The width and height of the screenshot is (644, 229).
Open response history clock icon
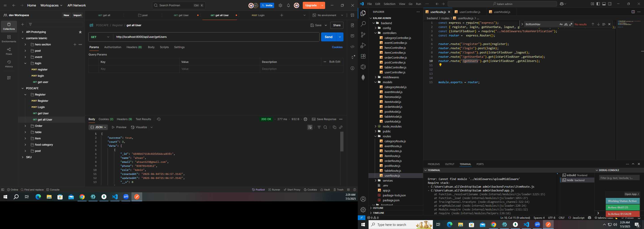[159, 119]
